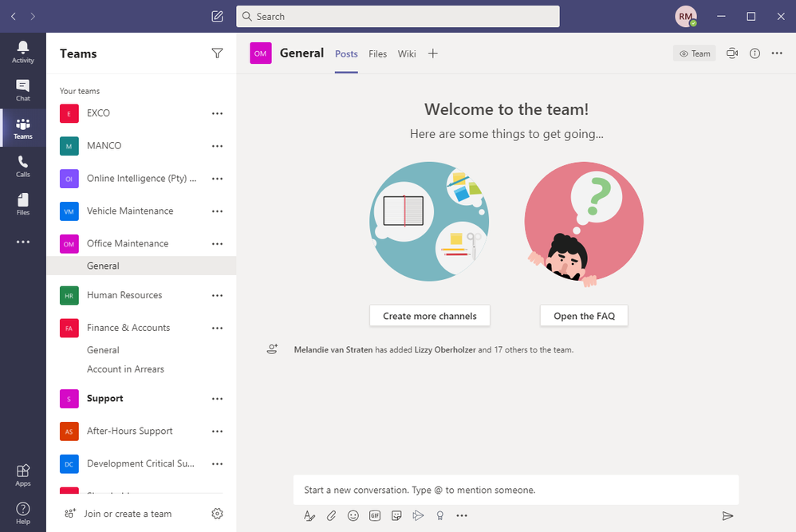Viewport: 796px width, 532px height.
Task: Click the Open the FAQ button
Action: coord(584,316)
